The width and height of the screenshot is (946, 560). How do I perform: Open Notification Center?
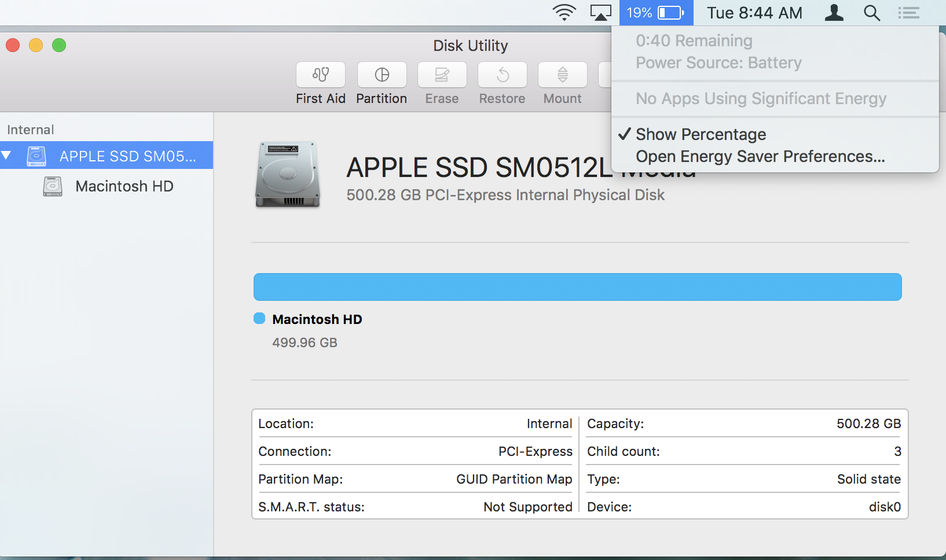(908, 12)
